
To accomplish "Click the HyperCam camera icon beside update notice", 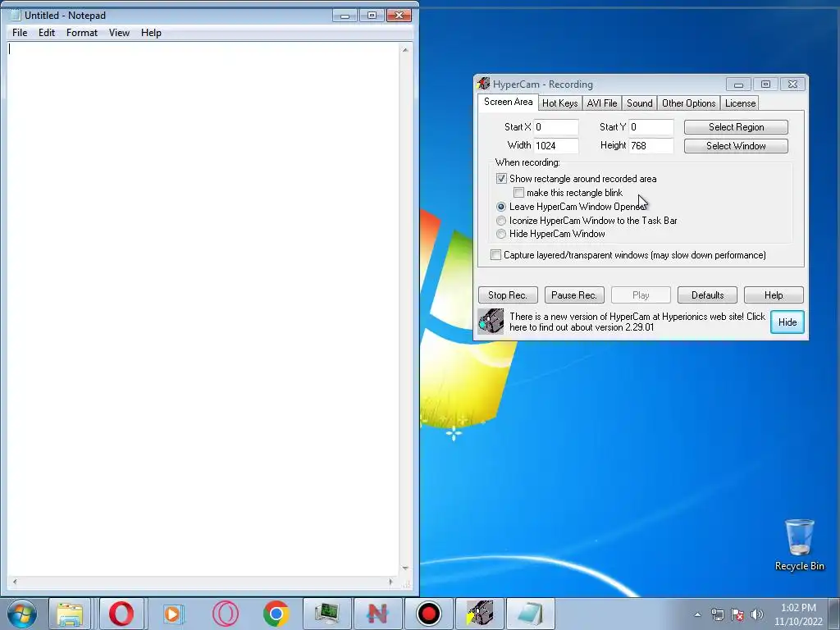I will point(491,322).
